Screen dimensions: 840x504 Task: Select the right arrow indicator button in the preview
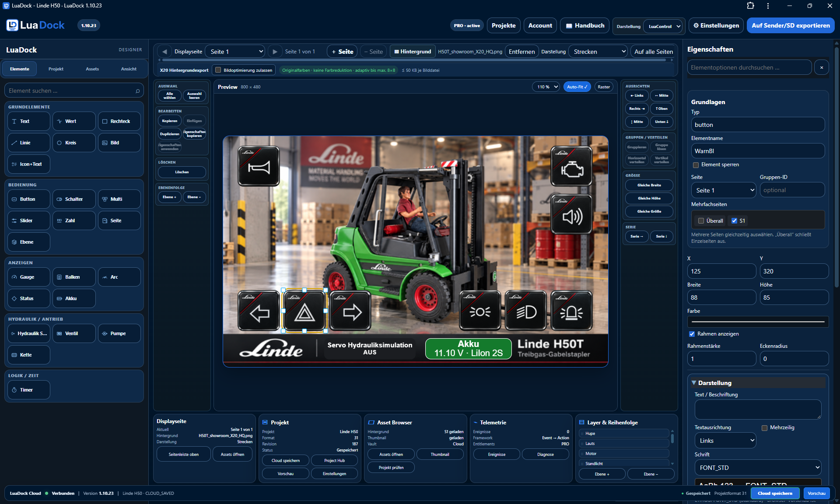pyautogui.click(x=350, y=311)
